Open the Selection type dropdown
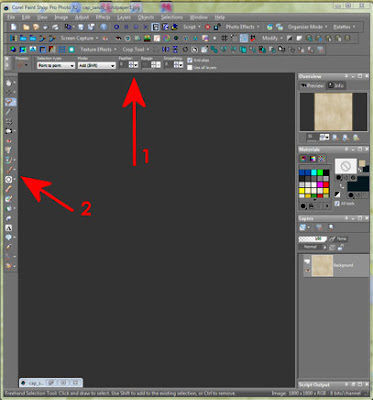The image size is (373, 400). coord(56,66)
